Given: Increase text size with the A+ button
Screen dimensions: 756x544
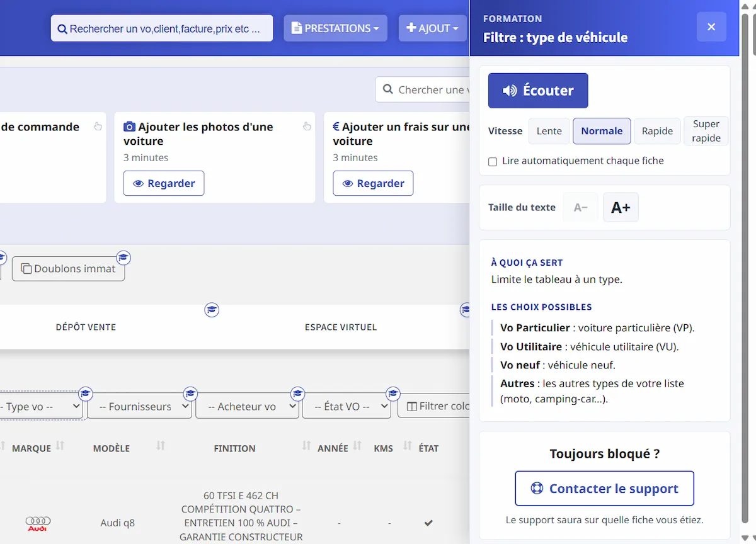Looking at the screenshot, I should (x=621, y=207).
